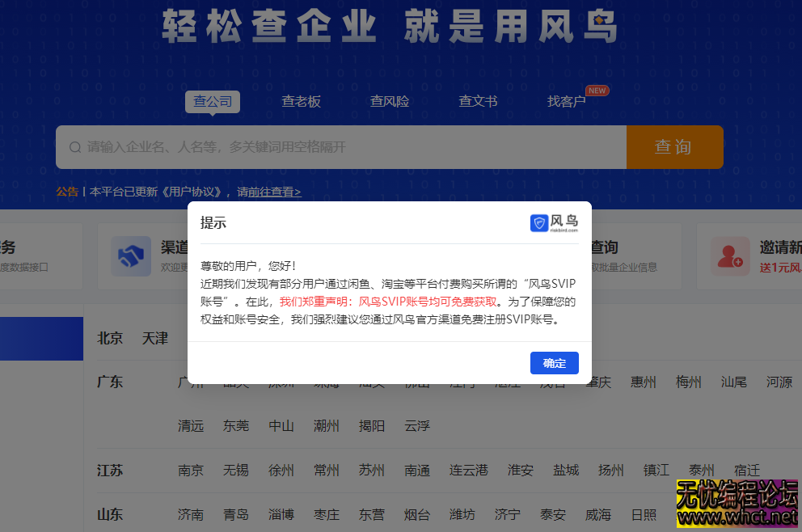Image resolution: width=802 pixels, height=532 pixels.
Task: Choose 济南 under 山东
Action: 191,514
